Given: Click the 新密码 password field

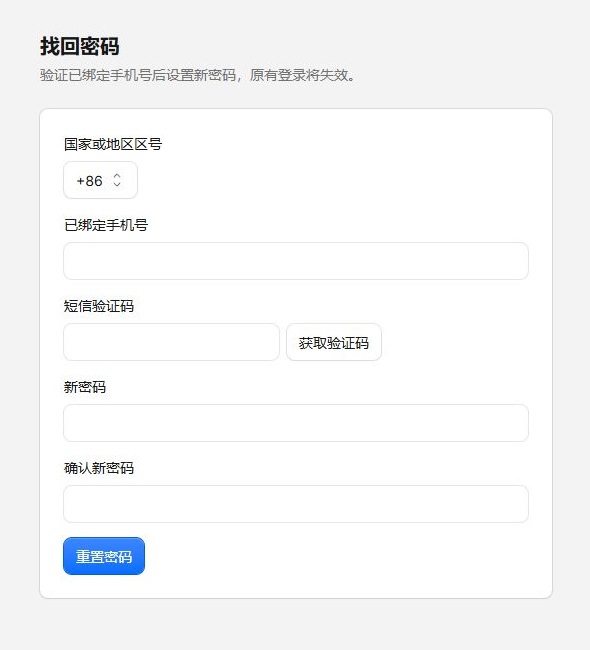Looking at the screenshot, I should [x=296, y=423].
